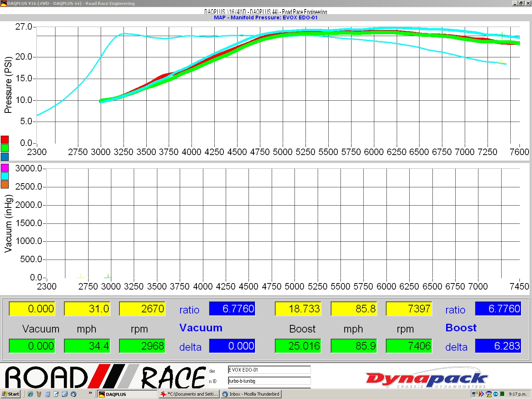This screenshot has height=399, width=532.
Task: Click green rpm value 2968
Action: click(142, 346)
